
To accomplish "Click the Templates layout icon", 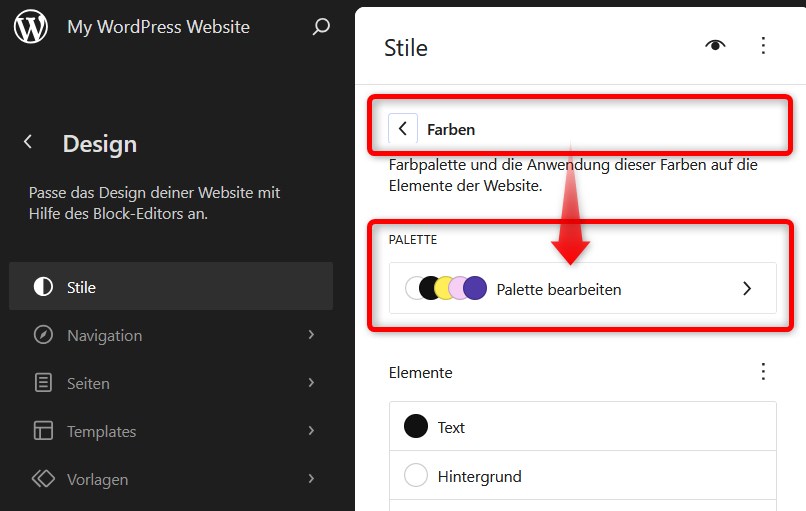I will [x=43, y=430].
